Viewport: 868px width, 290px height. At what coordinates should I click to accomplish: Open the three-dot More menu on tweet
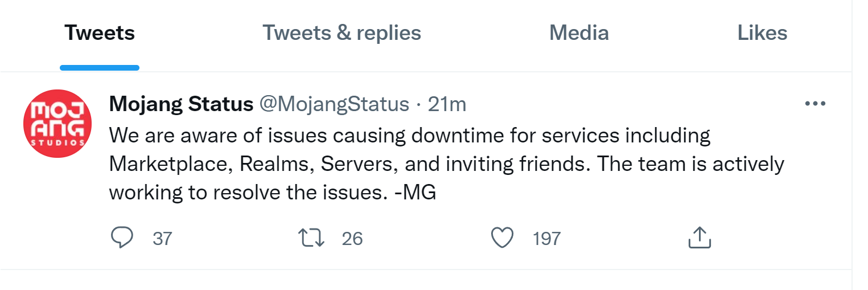pyautogui.click(x=815, y=104)
